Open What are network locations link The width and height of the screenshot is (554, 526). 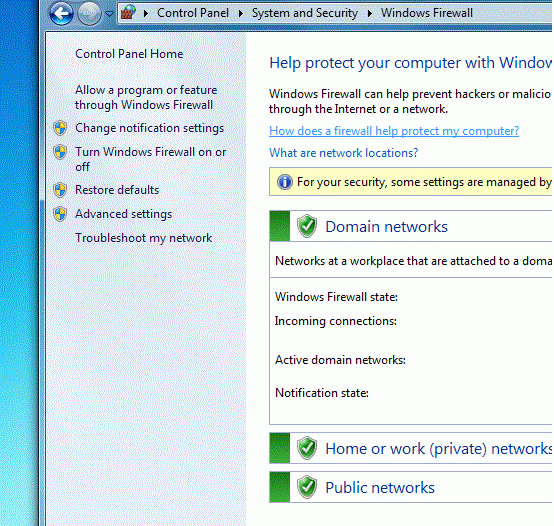click(x=343, y=153)
